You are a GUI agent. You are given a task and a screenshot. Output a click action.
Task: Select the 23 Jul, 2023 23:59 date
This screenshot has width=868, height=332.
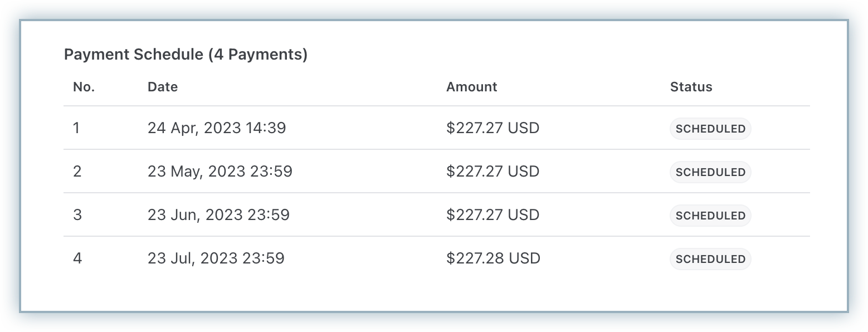coord(216,258)
